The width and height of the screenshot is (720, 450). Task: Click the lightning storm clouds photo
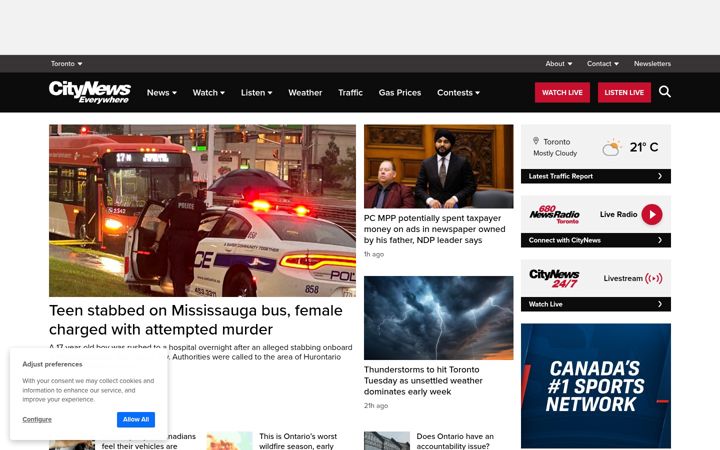click(439, 318)
